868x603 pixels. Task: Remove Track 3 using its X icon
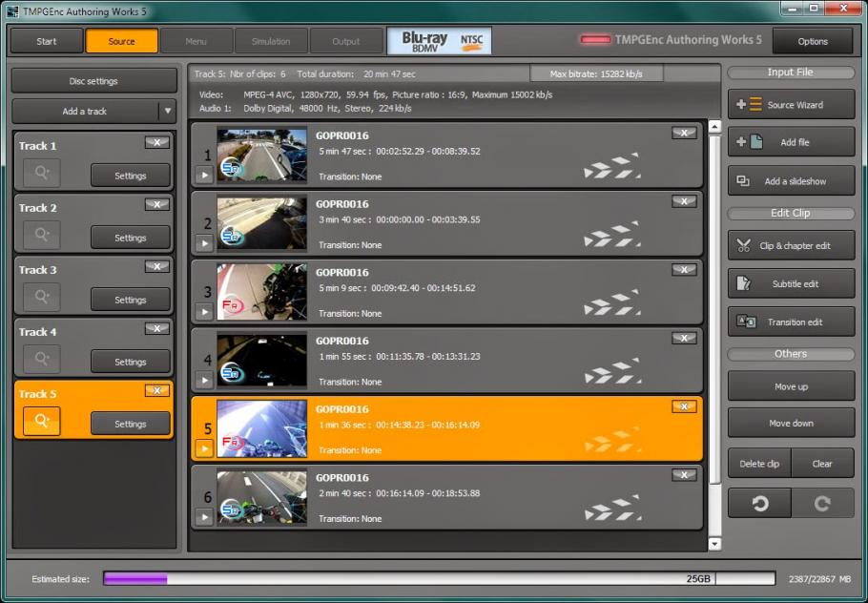click(x=157, y=267)
